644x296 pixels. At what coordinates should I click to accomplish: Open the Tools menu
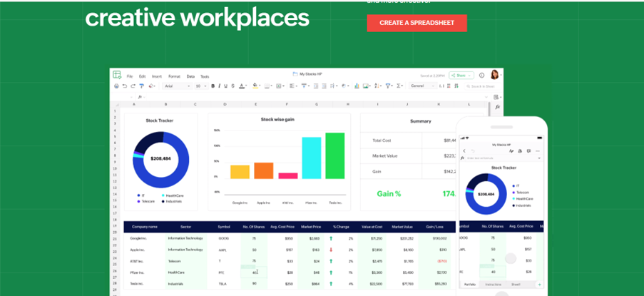click(205, 76)
